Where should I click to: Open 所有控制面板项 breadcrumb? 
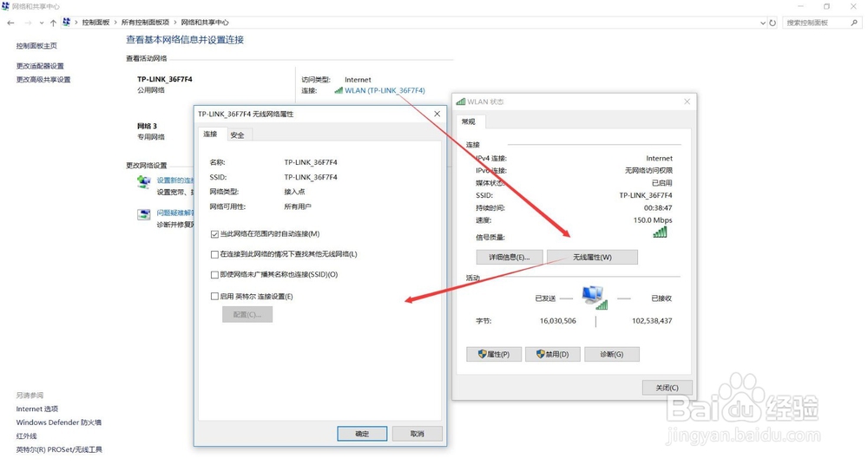point(145,23)
